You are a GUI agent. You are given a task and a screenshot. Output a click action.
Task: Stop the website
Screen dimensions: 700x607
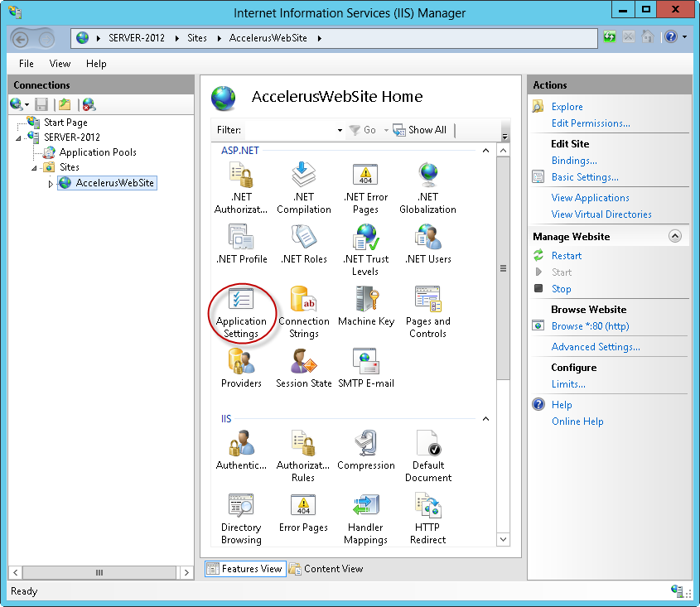561,289
